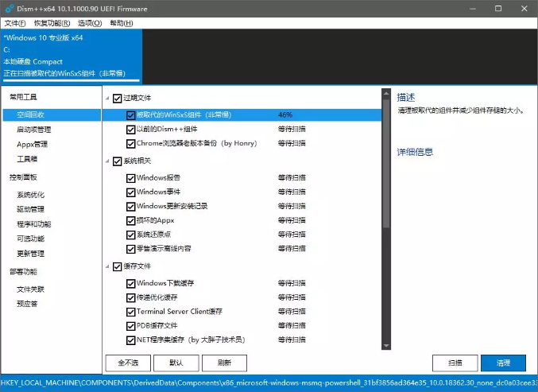Uncheck Terminal Server Client缓存 checkbox
Image resolution: width=538 pixels, height=392 pixels.
130,312
